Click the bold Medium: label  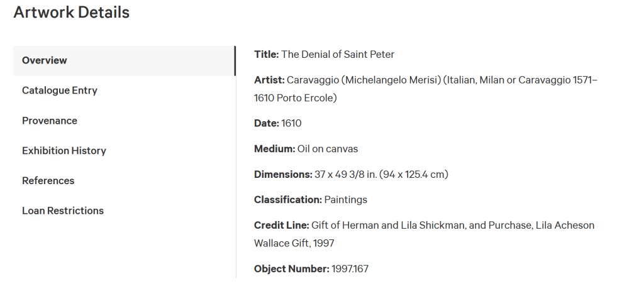(274, 149)
